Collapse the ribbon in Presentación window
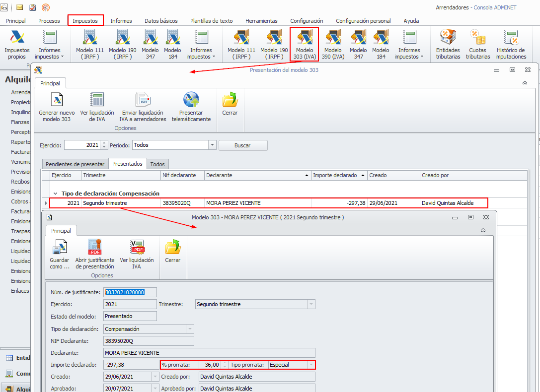 (525, 83)
